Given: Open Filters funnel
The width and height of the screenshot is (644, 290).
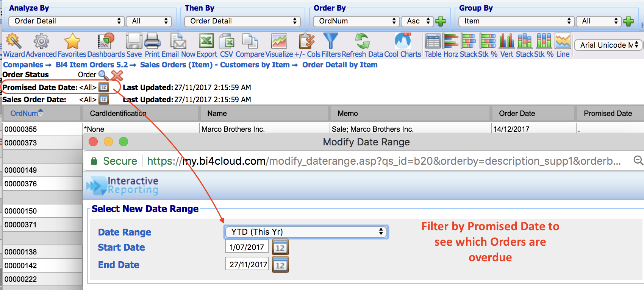Looking at the screenshot, I should pyautogui.click(x=330, y=41).
